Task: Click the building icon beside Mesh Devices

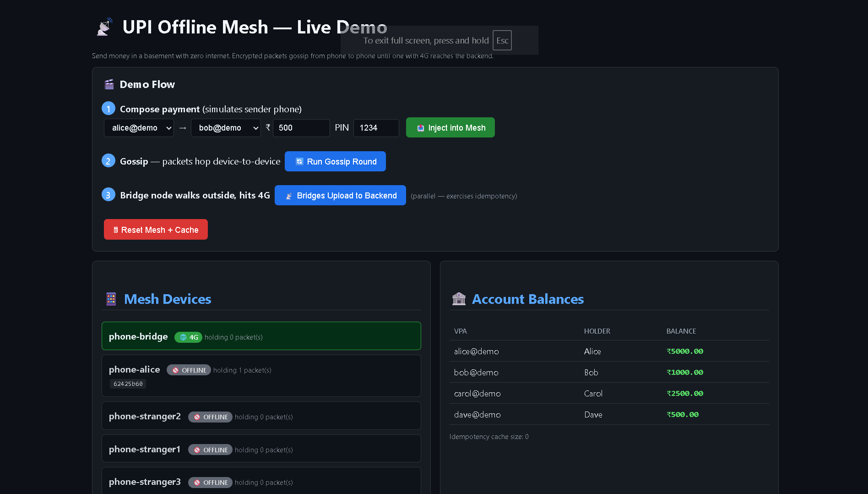Action: (x=111, y=299)
